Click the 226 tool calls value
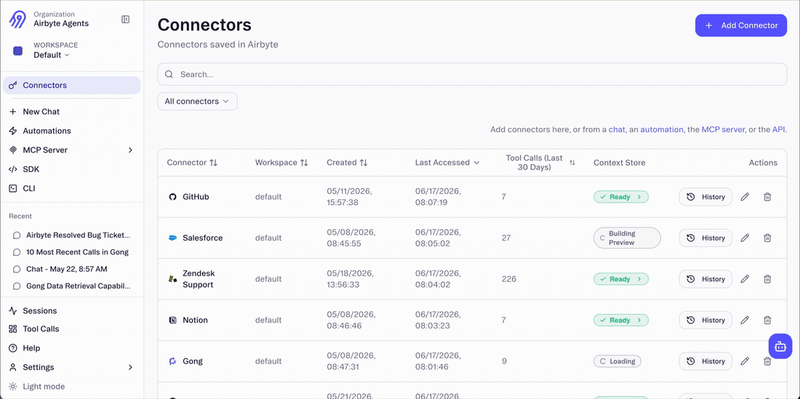The image size is (800, 399). click(509, 279)
